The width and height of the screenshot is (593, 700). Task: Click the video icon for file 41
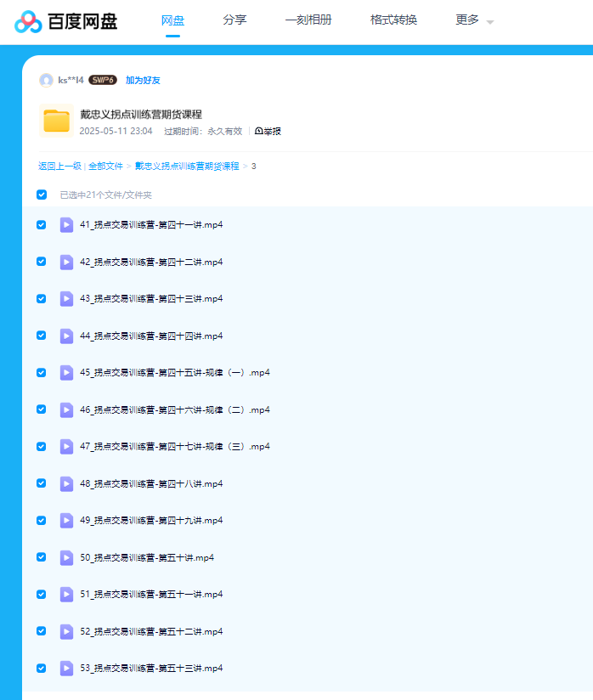coord(66,225)
